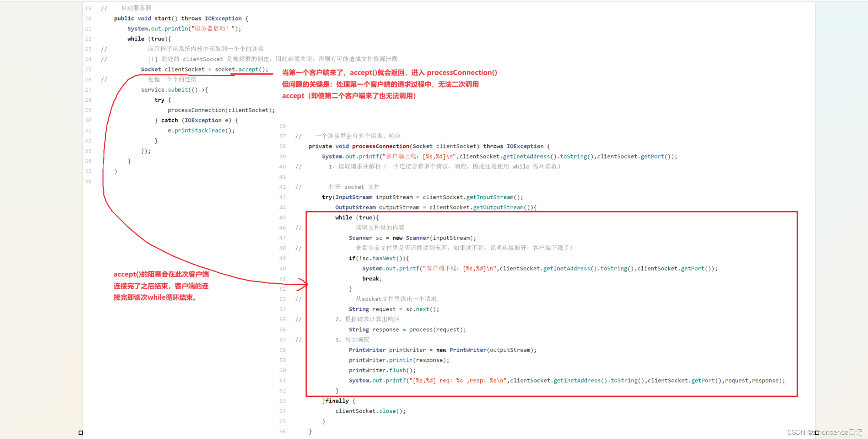This screenshot has height=439, width=868.
Task: Click comment '2、根据请求计算出响应'
Action: point(368,319)
